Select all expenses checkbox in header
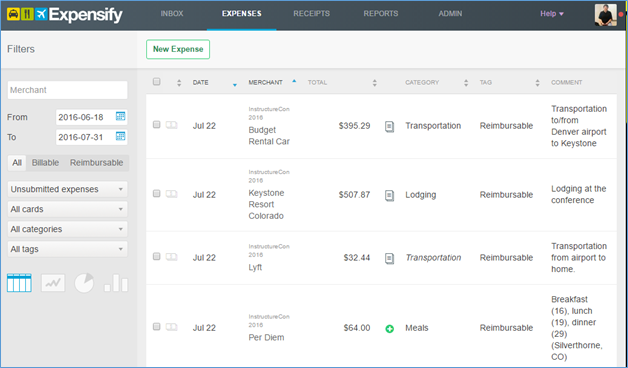 coord(157,82)
